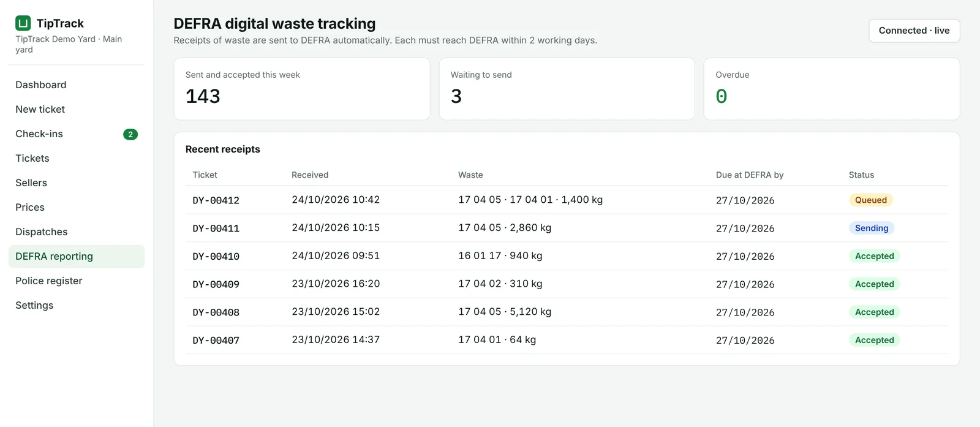The height and width of the screenshot is (427, 980).
Task: Click Accepted badge for DY-00408
Action: coord(875,312)
